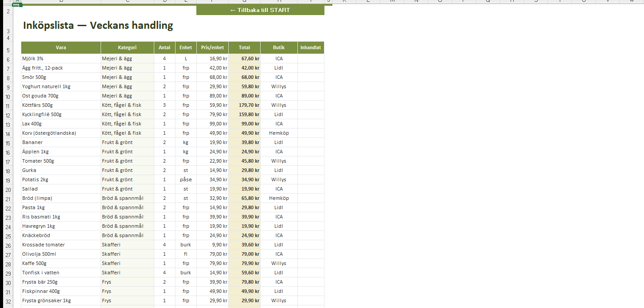
Task: Select the påse unit cell
Action: 186,179
